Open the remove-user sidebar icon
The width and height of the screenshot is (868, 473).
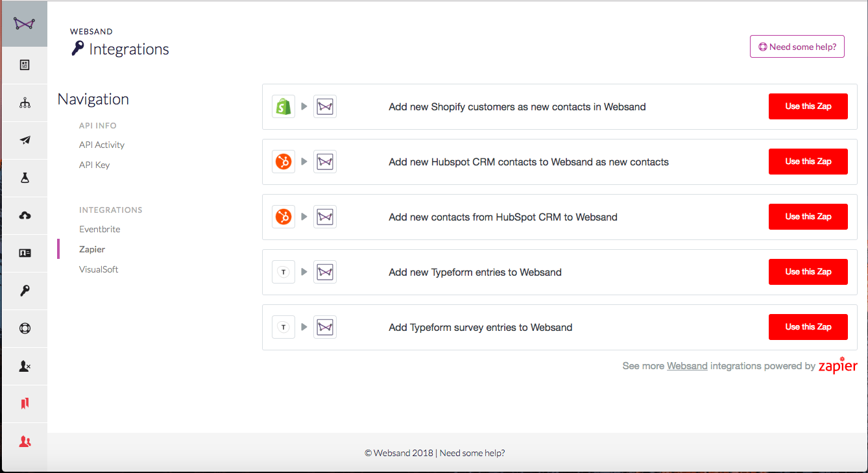pyautogui.click(x=25, y=366)
